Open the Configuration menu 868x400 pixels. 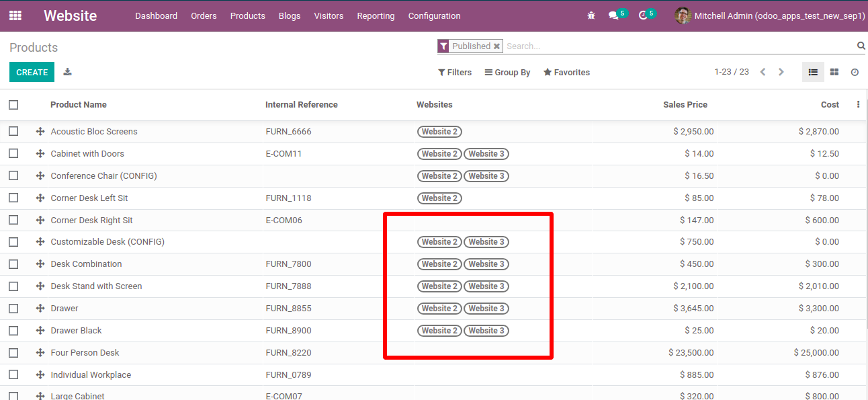click(434, 15)
